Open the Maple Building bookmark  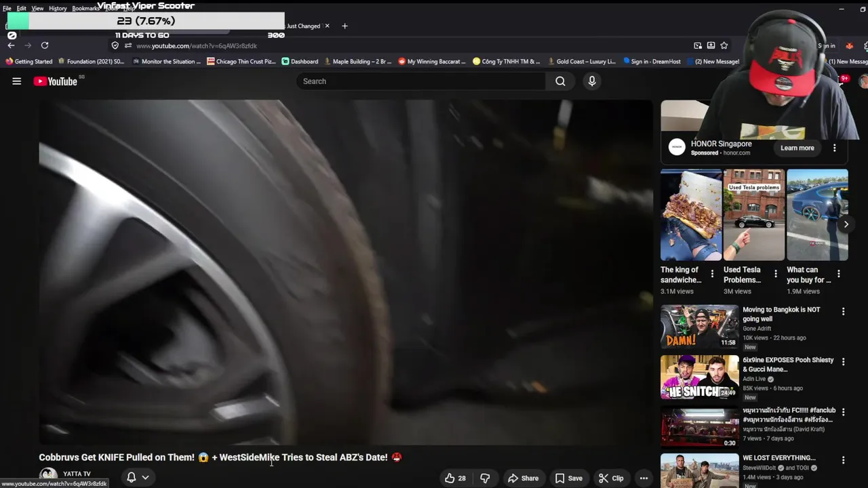pos(358,62)
